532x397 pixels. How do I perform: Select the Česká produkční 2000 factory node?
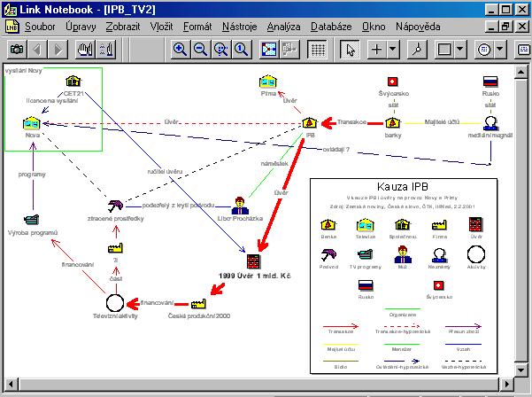point(198,304)
